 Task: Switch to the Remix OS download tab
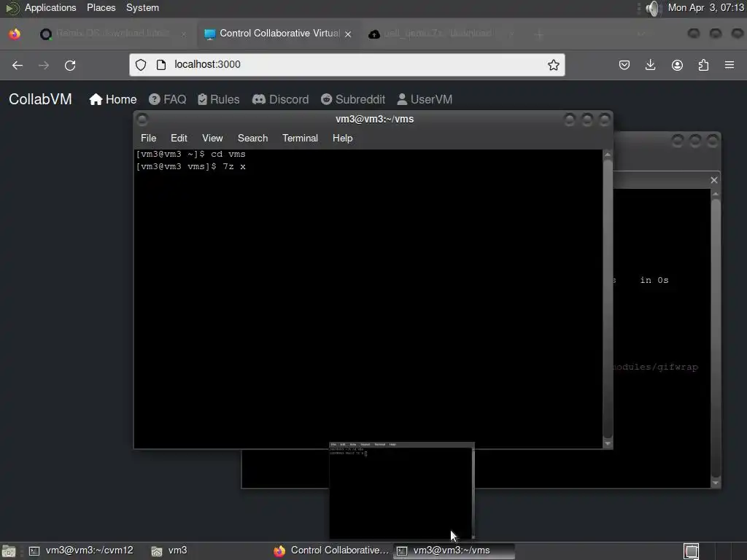tap(112, 34)
